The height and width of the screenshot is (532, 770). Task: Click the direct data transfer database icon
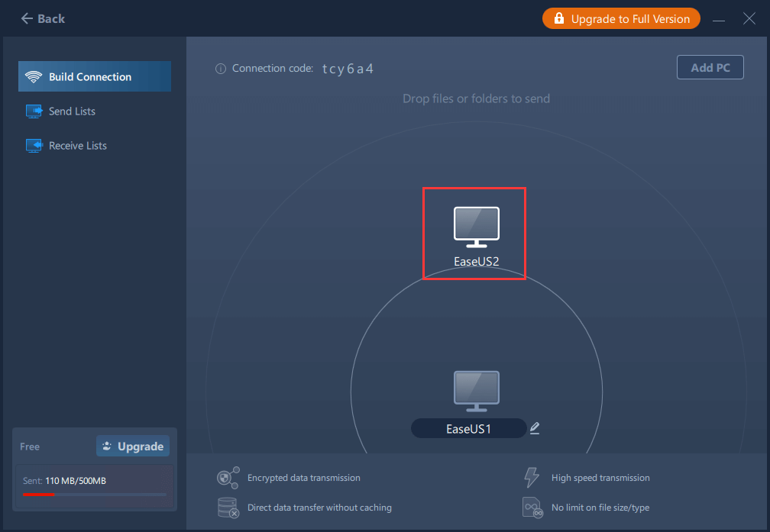228,508
